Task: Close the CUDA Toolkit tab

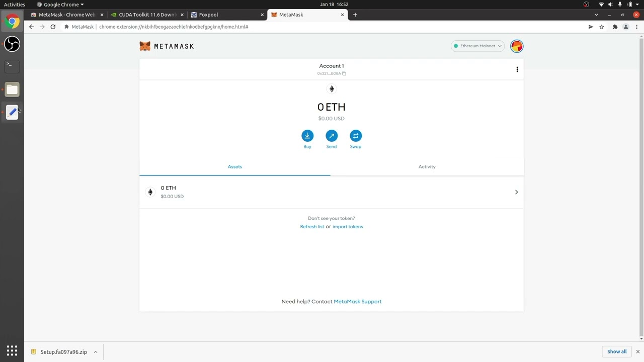Action: (182, 15)
